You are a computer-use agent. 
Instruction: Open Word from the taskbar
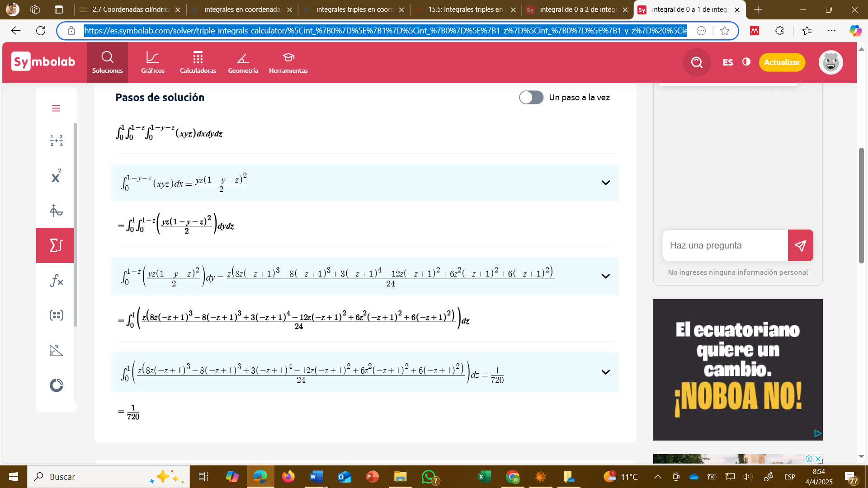click(x=316, y=477)
